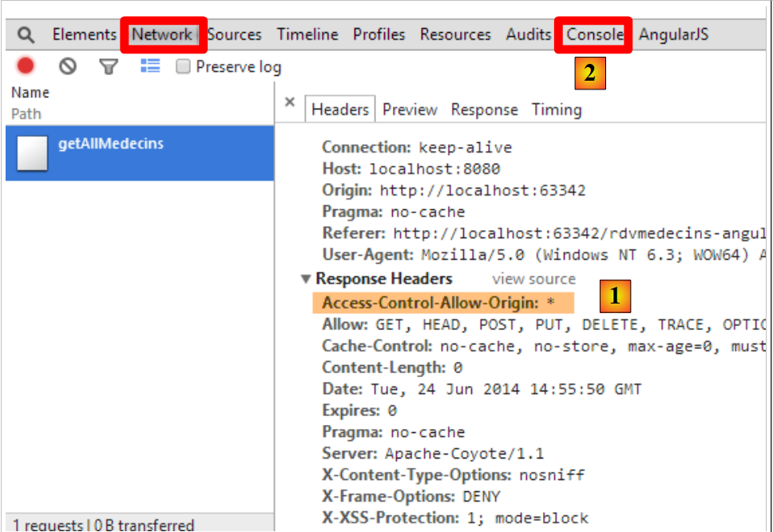
Task: Open the Elements panel tab
Action: 84,35
